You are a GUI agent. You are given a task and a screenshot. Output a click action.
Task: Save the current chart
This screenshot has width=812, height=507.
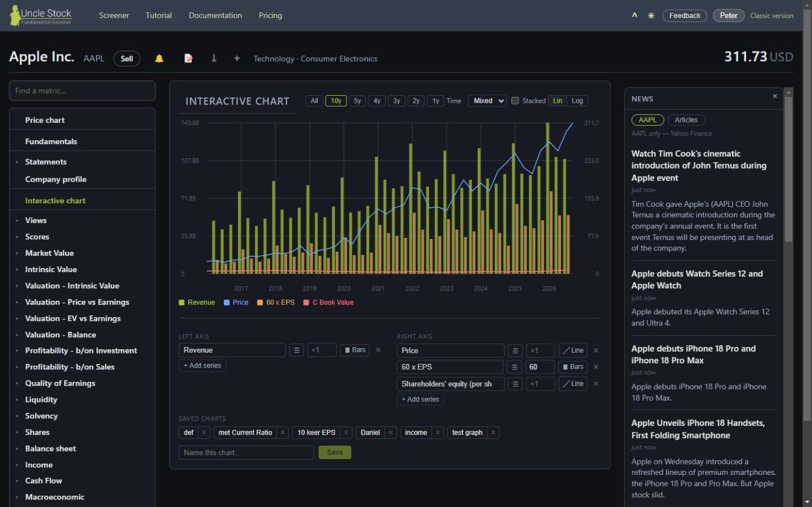(335, 452)
